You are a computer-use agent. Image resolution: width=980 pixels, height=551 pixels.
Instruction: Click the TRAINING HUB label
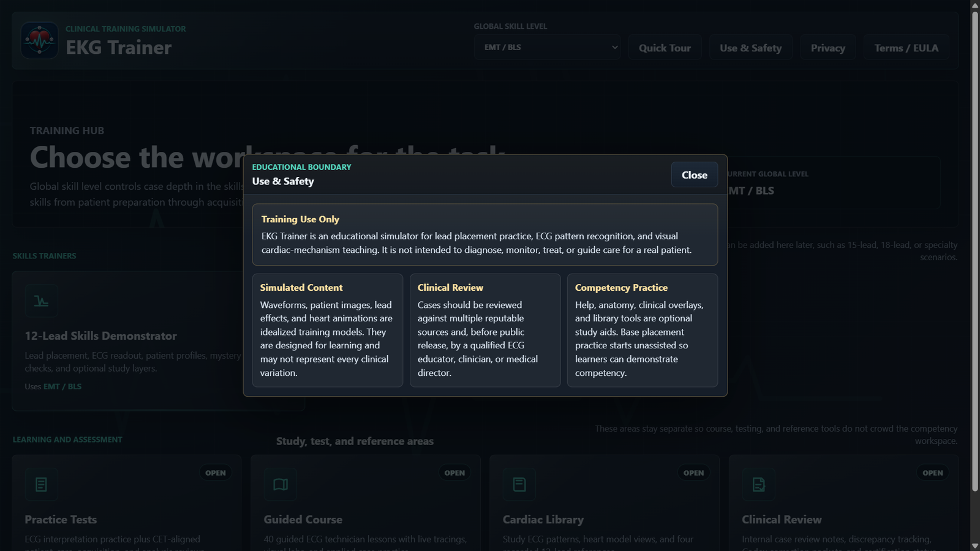tap(67, 131)
